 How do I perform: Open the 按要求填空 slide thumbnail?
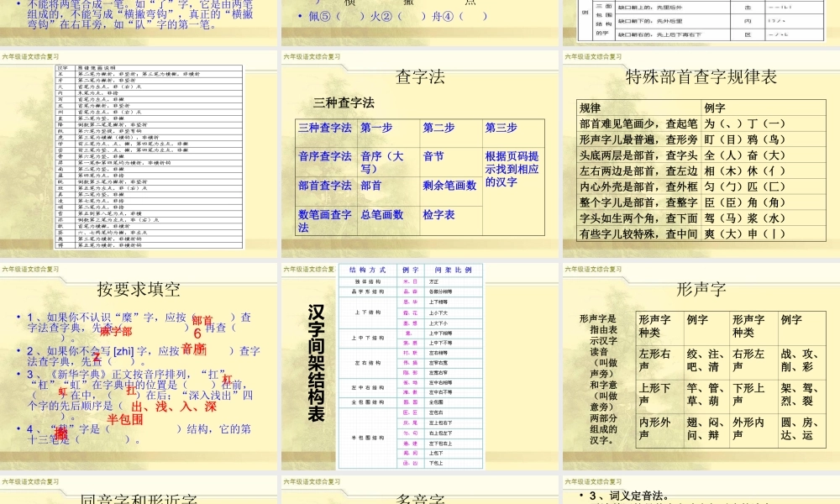[x=139, y=367]
